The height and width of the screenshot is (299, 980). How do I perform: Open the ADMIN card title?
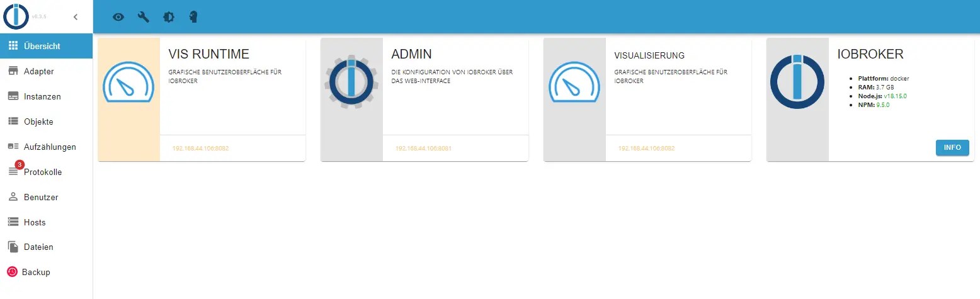411,54
